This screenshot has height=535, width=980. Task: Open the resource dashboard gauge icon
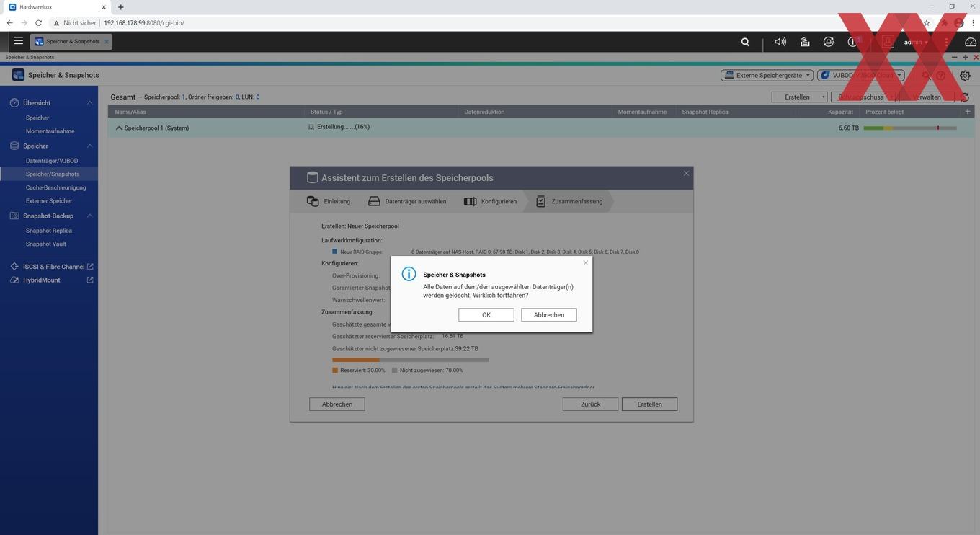tap(970, 42)
